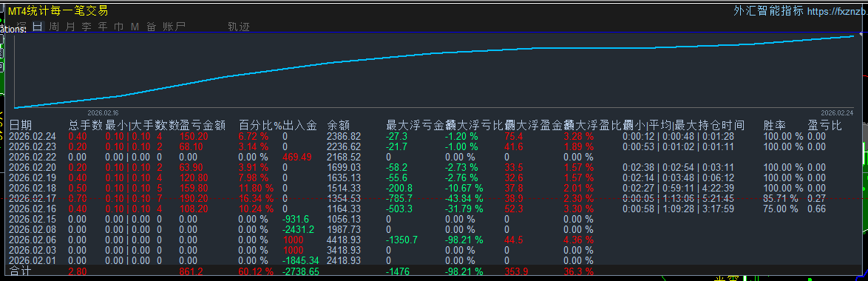This screenshot has width=868, height=281.
Task: Open the 账户 account tab
Action: coord(174,26)
